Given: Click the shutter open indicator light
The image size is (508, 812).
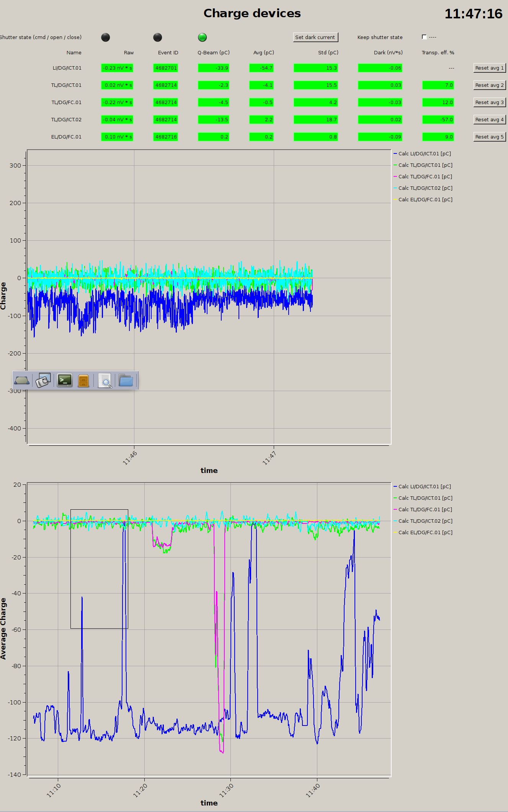Looking at the screenshot, I should 157,37.
